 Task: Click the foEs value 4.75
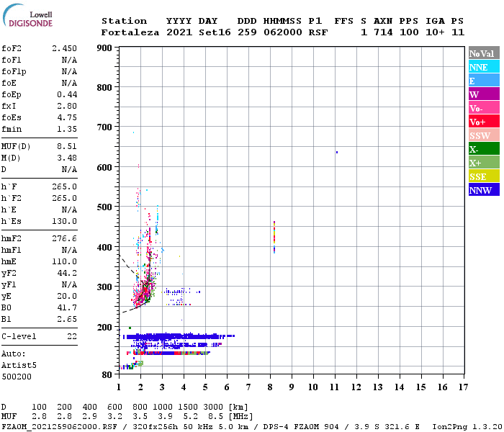[x=67, y=117]
